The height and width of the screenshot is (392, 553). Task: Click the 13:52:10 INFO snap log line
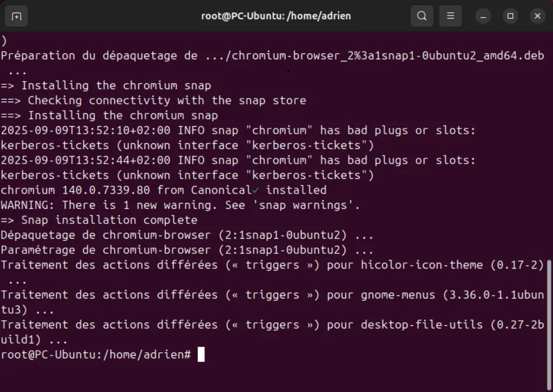238,130
